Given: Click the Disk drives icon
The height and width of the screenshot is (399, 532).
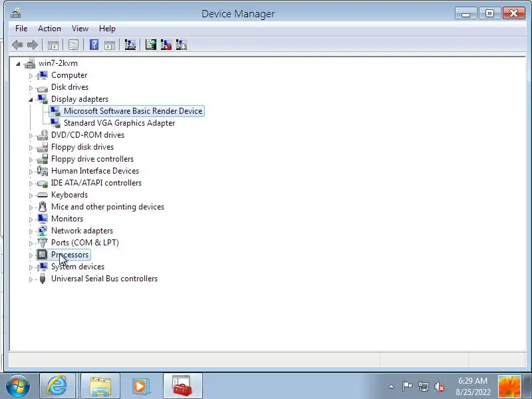Looking at the screenshot, I should pos(43,88).
